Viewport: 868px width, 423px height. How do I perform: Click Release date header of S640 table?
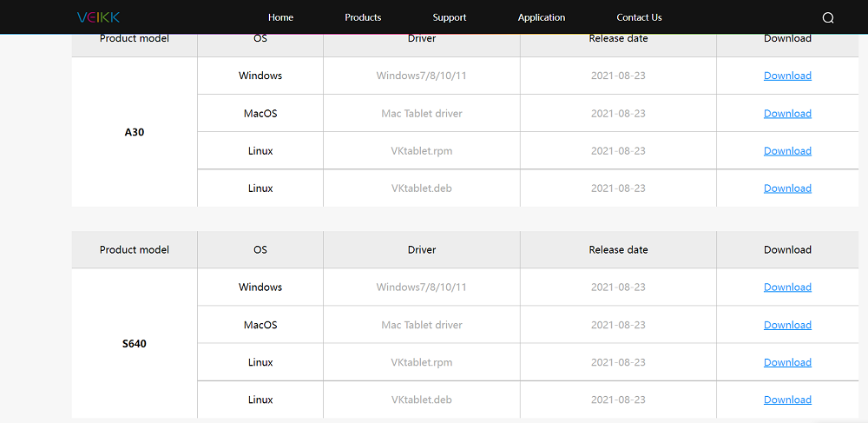618,249
